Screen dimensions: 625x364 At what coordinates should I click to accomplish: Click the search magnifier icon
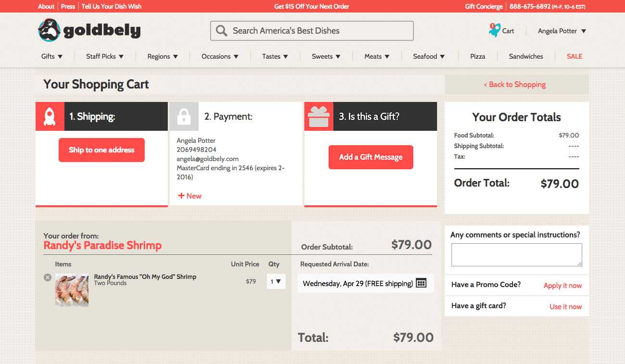coord(221,31)
